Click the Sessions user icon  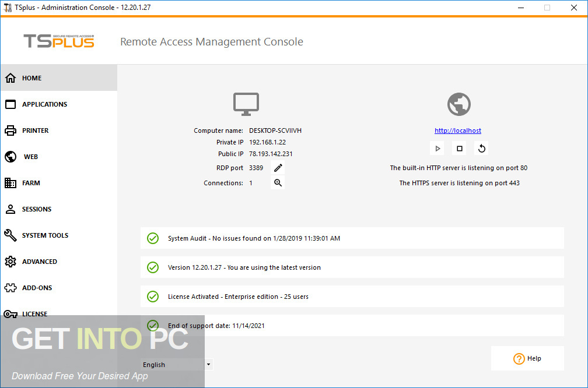point(10,209)
